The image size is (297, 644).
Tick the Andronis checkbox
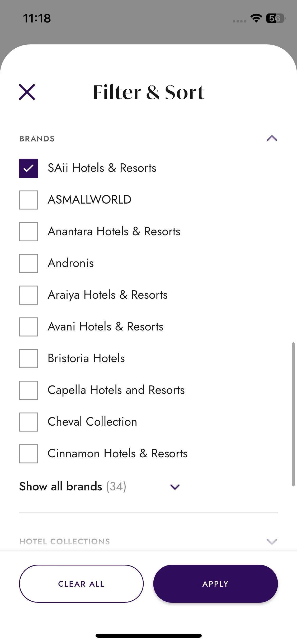(x=29, y=263)
